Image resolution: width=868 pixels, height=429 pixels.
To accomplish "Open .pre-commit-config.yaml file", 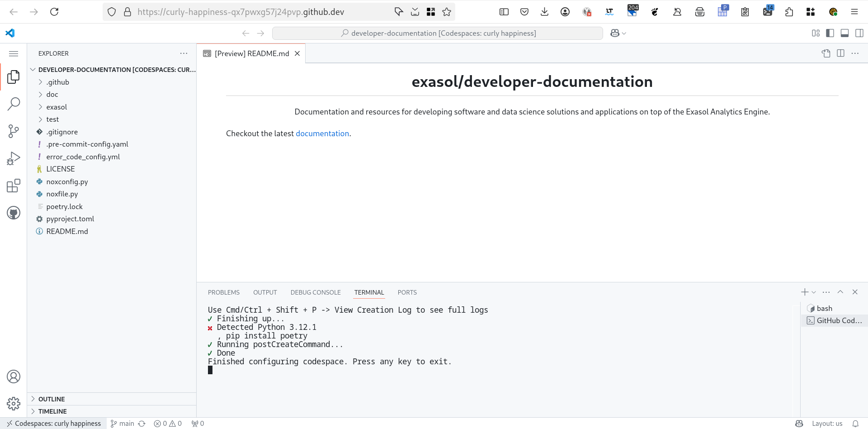I will 112,144.
